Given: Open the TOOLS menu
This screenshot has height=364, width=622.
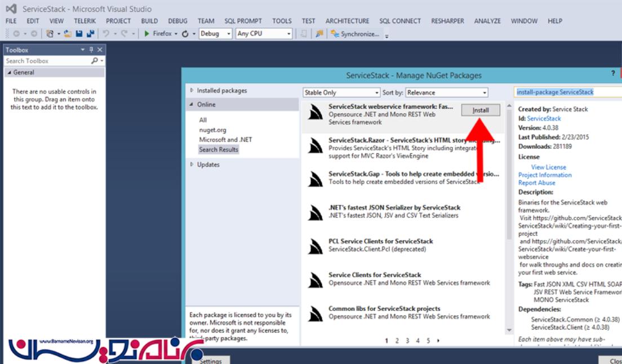Looking at the screenshot, I should 282,21.
